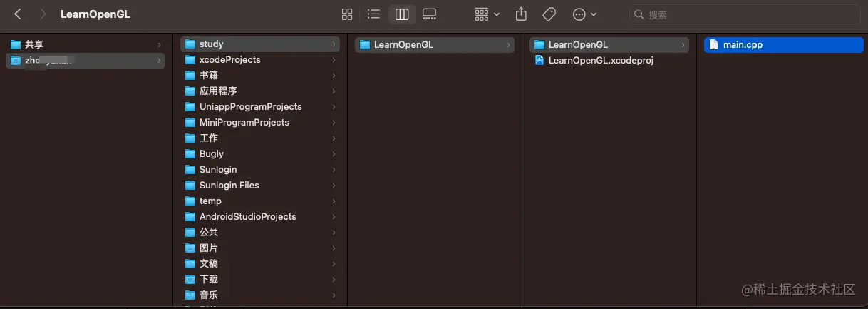
Task: Select LearnOpenGL folder above LearnOpenGL.xcodeproj
Action: pyautogui.click(x=609, y=44)
